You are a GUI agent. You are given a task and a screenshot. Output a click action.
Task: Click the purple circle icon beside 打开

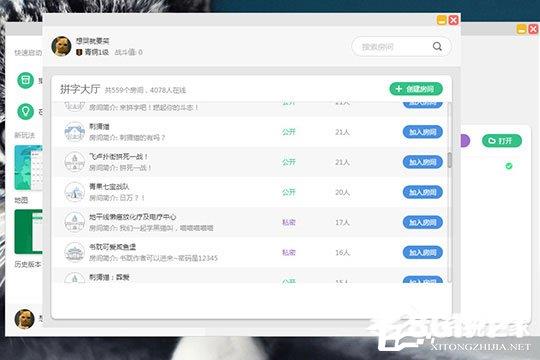pos(465,141)
